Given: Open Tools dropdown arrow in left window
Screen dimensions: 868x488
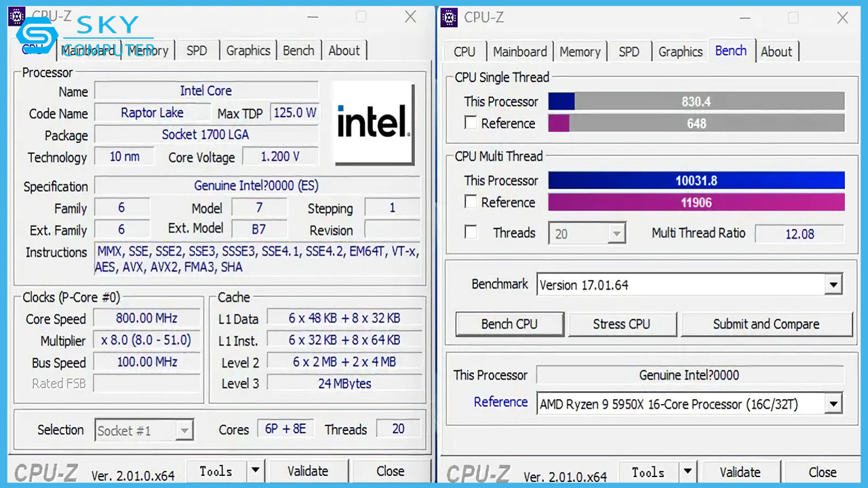Looking at the screenshot, I should (x=255, y=470).
